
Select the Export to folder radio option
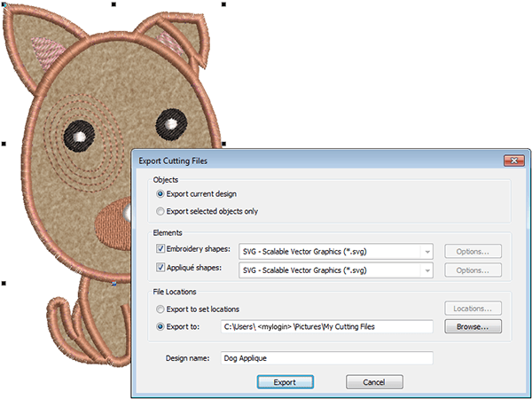click(x=160, y=326)
